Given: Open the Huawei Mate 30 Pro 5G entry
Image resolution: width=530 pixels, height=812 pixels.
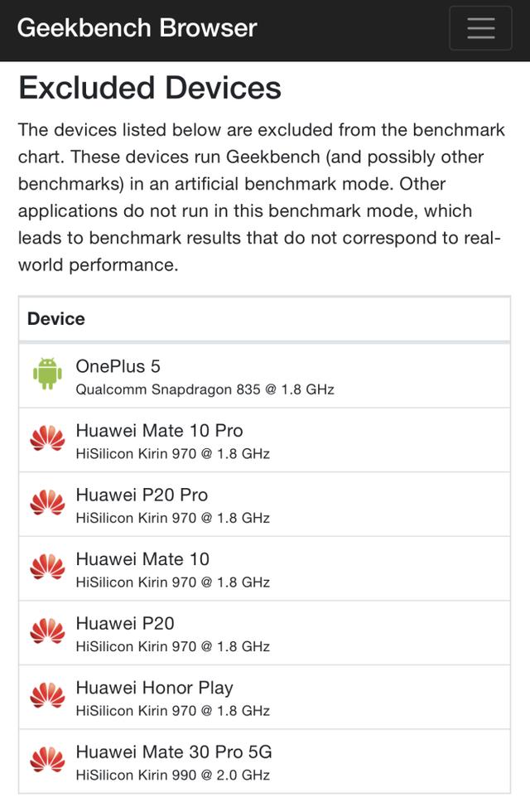Looking at the screenshot, I should coord(174,752).
